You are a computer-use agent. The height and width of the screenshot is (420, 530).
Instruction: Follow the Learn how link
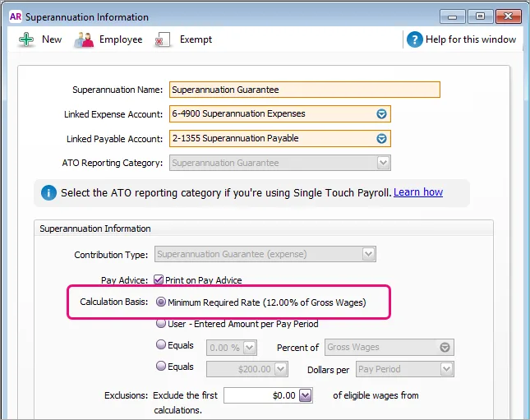pos(418,192)
